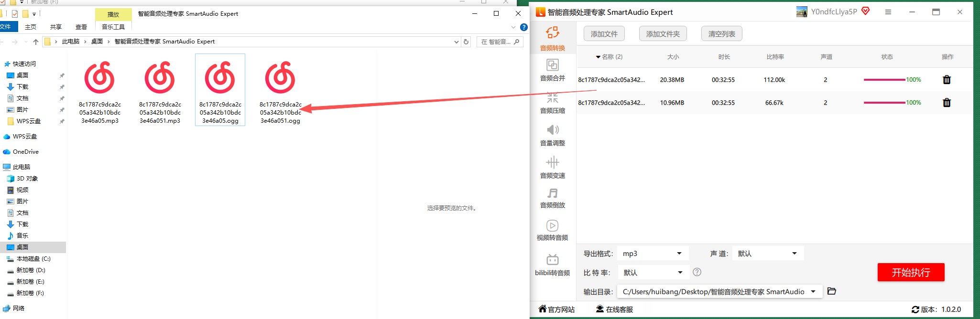Click the VIP diamond icon

[x=866, y=11]
